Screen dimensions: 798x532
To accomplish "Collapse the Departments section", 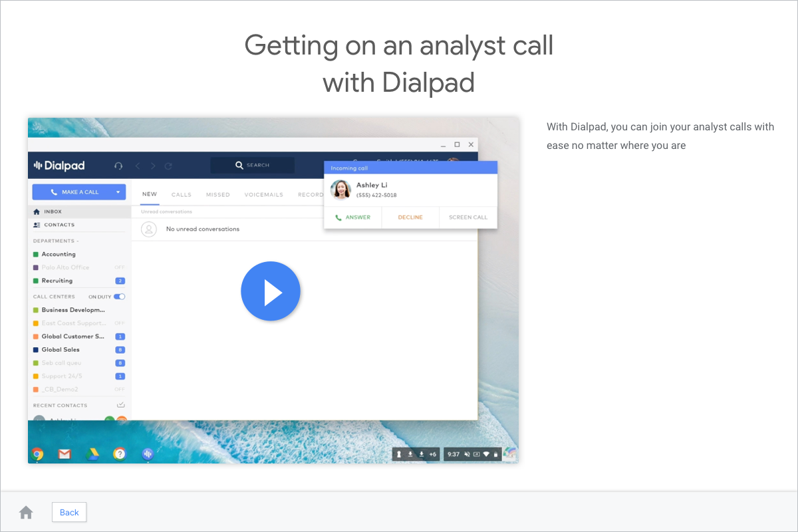I will point(56,241).
